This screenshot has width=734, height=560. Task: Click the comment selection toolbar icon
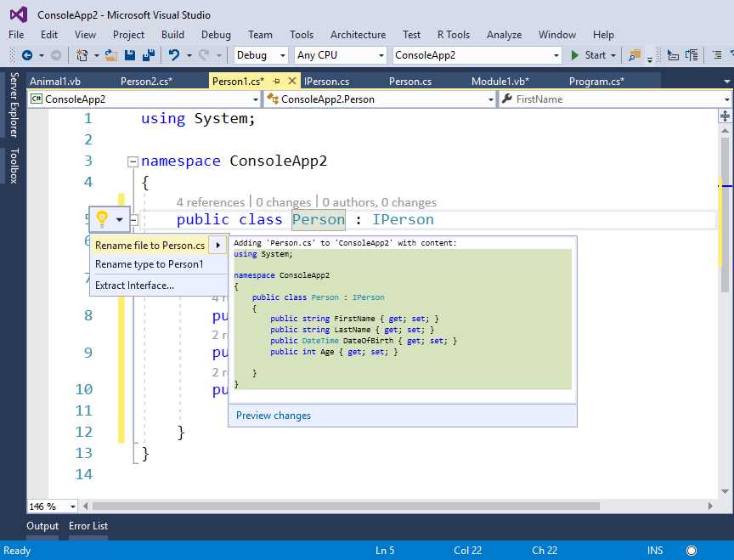692,55
